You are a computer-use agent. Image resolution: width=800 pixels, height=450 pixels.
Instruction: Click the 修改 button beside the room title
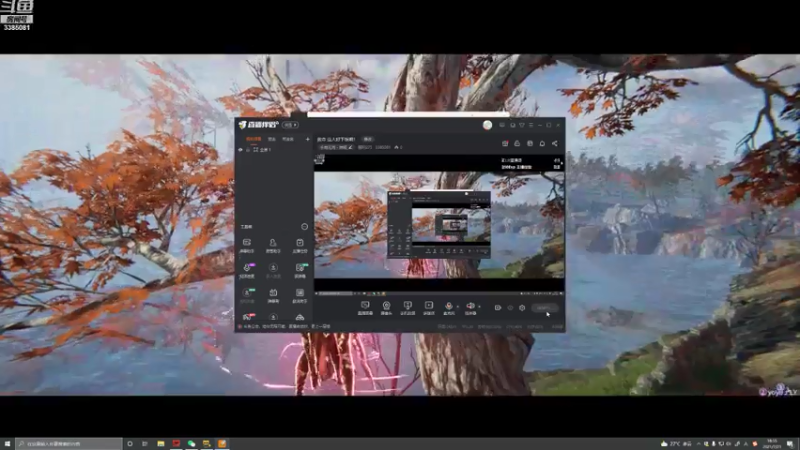coord(367,139)
